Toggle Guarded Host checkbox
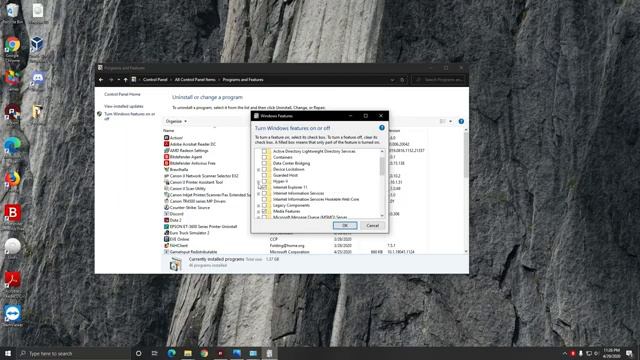The height and width of the screenshot is (360, 640). pyautogui.click(x=264, y=175)
